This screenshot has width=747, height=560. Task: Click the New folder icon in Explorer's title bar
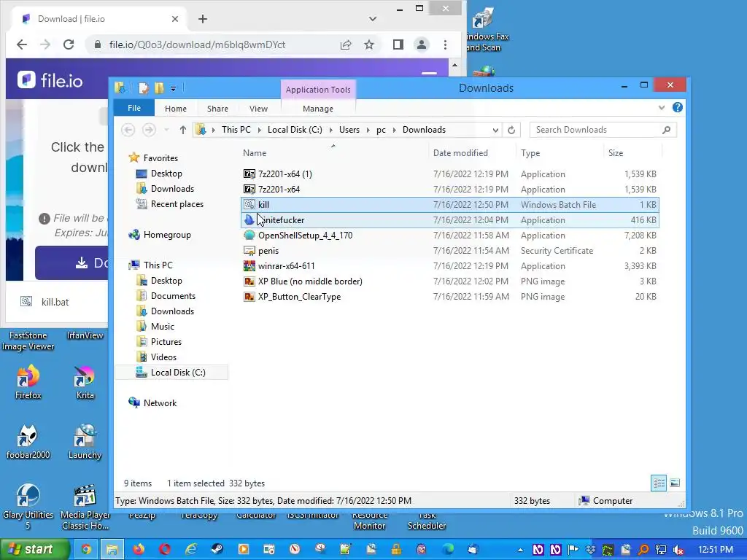[x=159, y=88]
